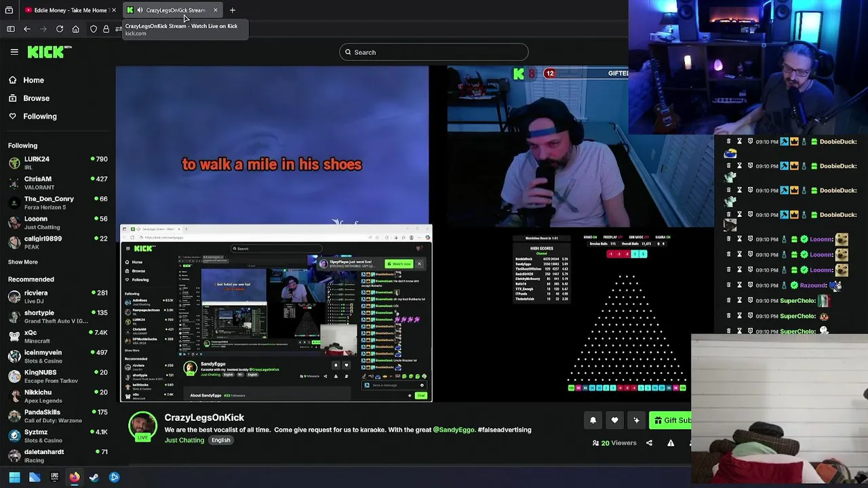The image size is (868, 488).
Task: Go back with the browser back arrow
Action: (27, 29)
